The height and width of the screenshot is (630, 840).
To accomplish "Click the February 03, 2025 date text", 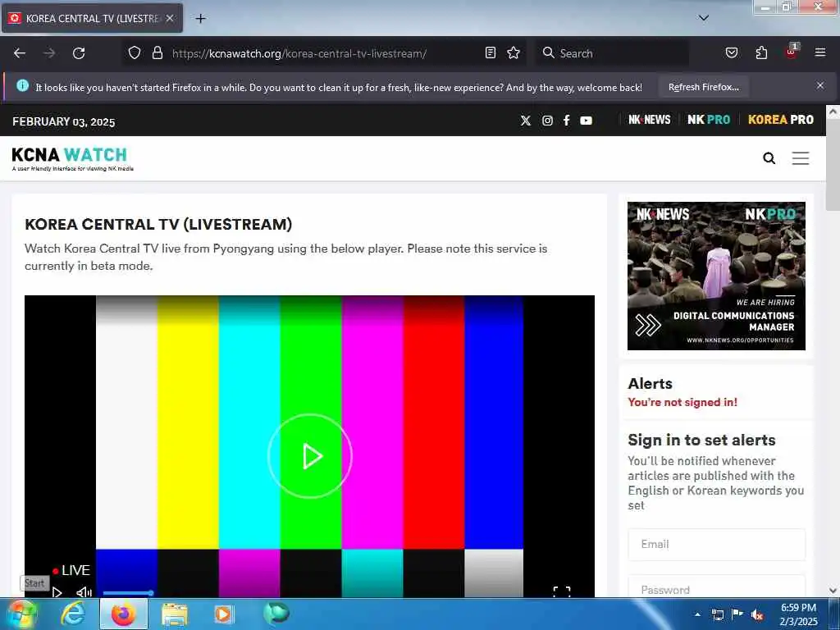I will pos(64,121).
